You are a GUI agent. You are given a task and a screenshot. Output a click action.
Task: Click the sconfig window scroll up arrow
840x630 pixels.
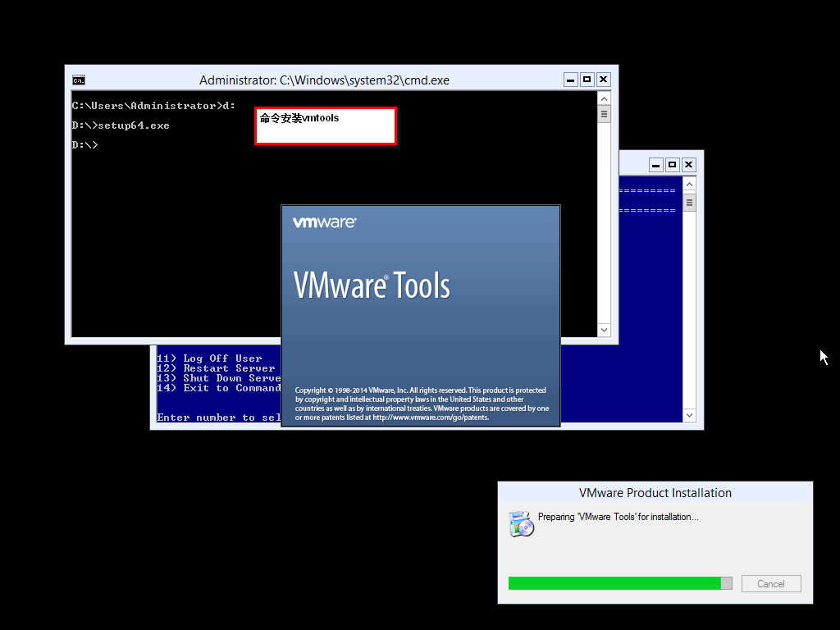click(689, 185)
